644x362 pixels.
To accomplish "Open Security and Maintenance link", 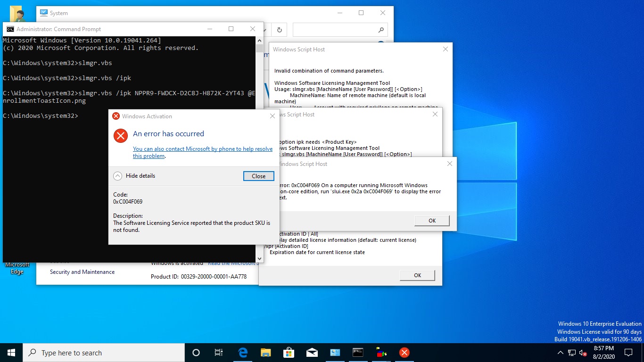I will click(x=82, y=272).
